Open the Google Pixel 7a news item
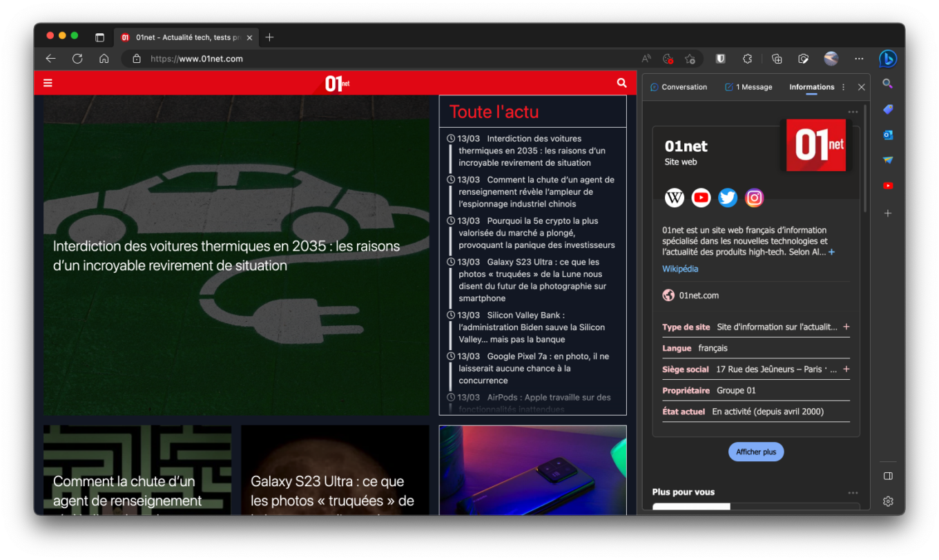The width and height of the screenshot is (939, 560). point(533,369)
